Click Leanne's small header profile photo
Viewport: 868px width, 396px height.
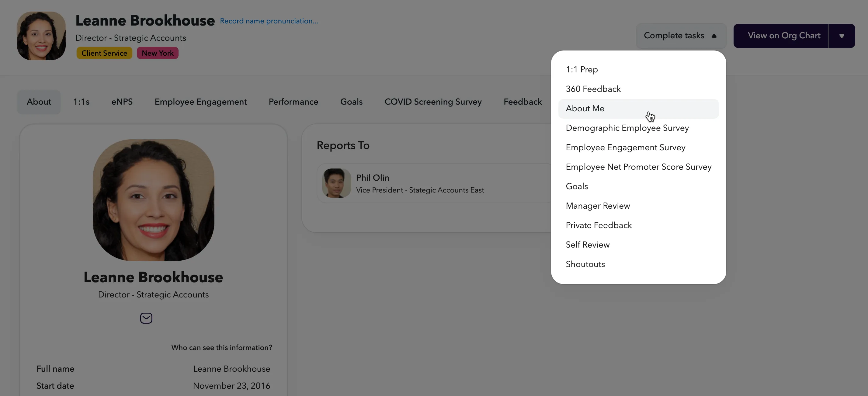pyautogui.click(x=41, y=36)
